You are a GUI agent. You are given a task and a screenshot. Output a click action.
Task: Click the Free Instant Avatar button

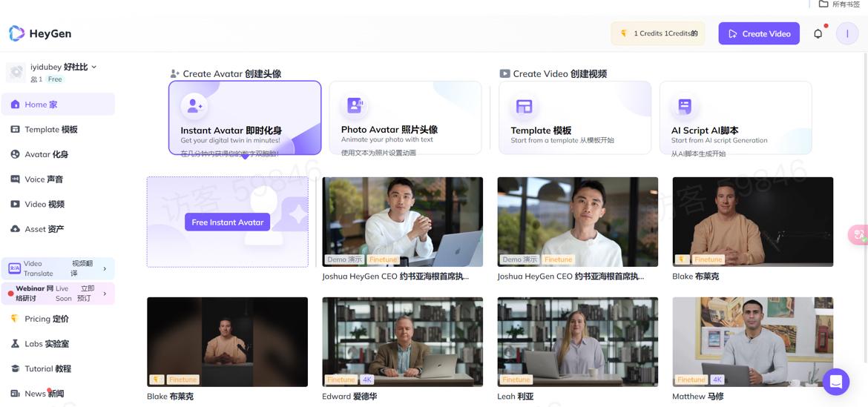tap(228, 222)
